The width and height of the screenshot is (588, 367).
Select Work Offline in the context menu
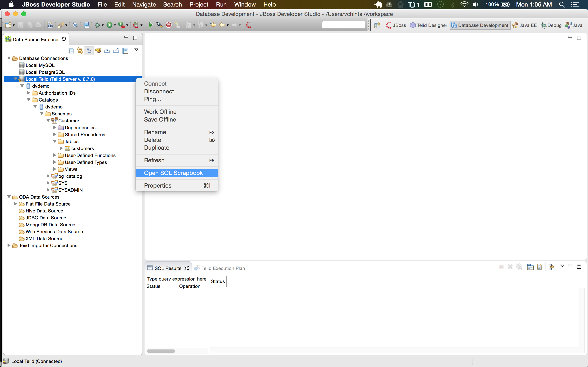[160, 112]
